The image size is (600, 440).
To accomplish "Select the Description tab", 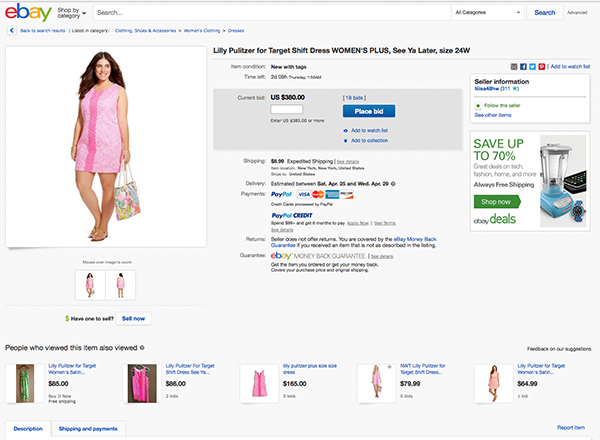I will pyautogui.click(x=27, y=428).
